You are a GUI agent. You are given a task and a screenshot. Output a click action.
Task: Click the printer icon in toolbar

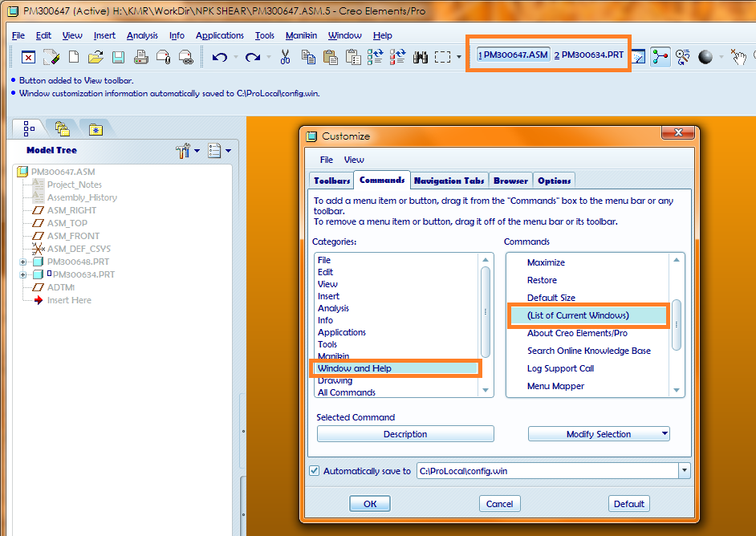[x=140, y=57]
